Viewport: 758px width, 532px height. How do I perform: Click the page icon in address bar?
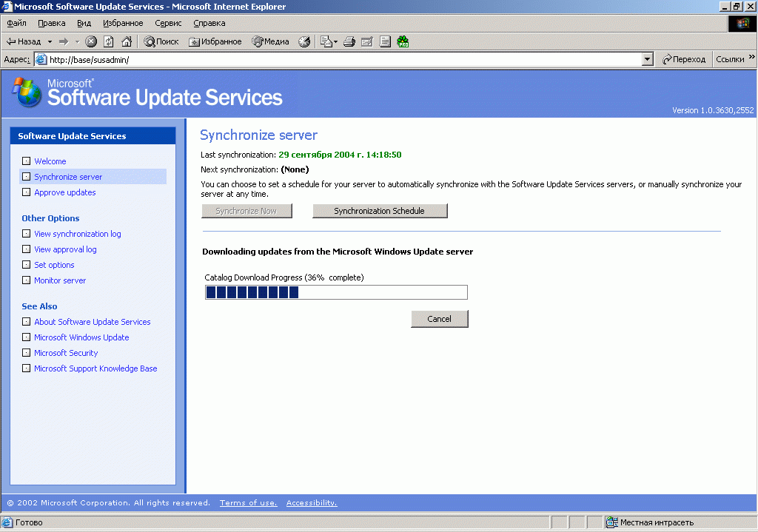pos(41,59)
